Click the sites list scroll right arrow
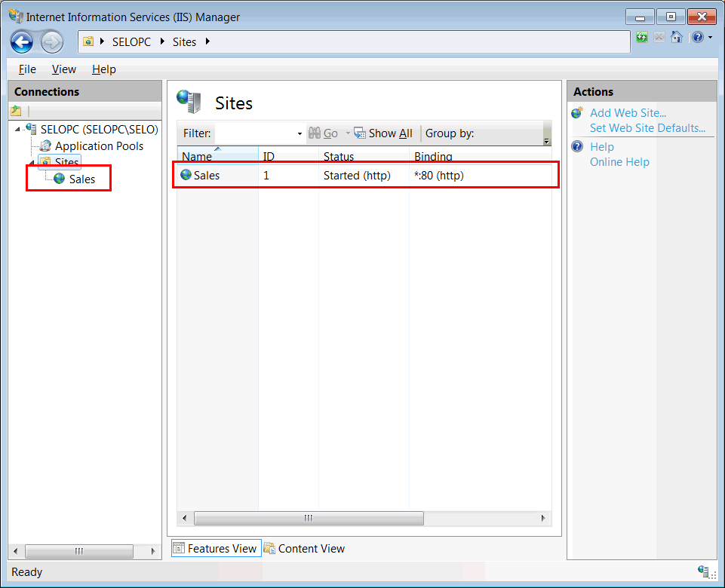The height and width of the screenshot is (588, 725). pyautogui.click(x=543, y=518)
